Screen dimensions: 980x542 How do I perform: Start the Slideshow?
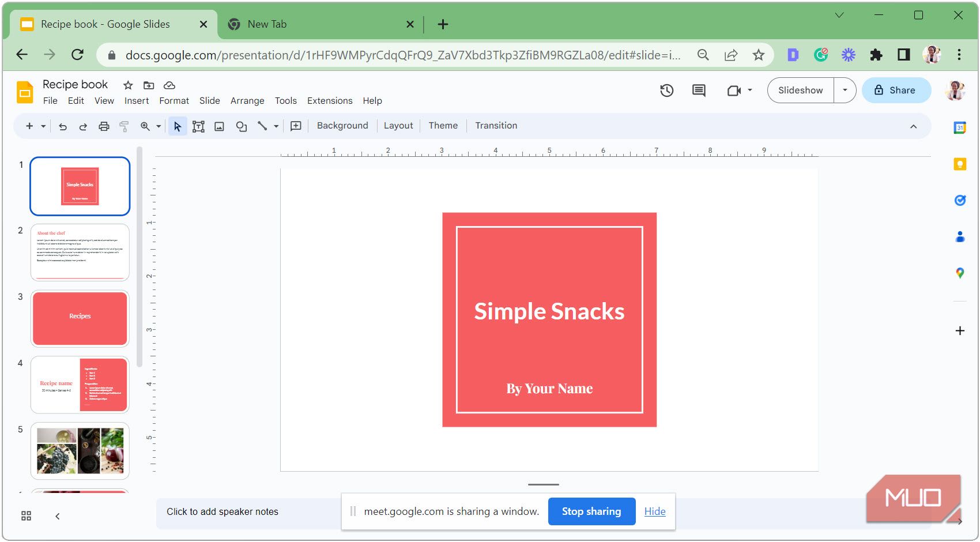[x=801, y=91]
